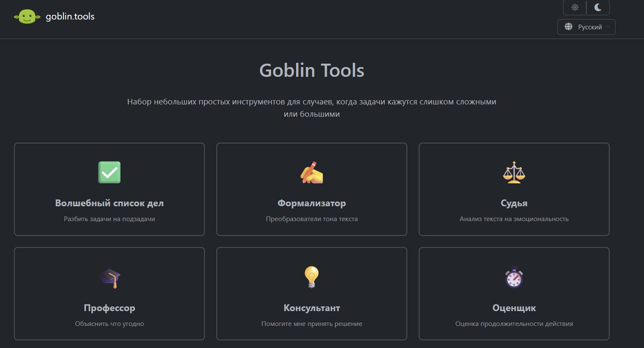The width and height of the screenshot is (644, 348).
Task: Click 'Разбить задачи на подзадачи' text
Action: tap(109, 219)
